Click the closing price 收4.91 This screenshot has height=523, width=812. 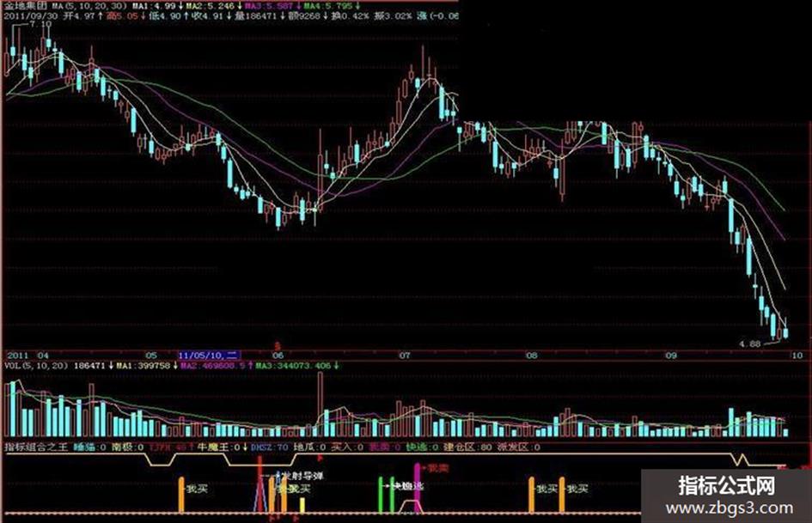pos(206,16)
